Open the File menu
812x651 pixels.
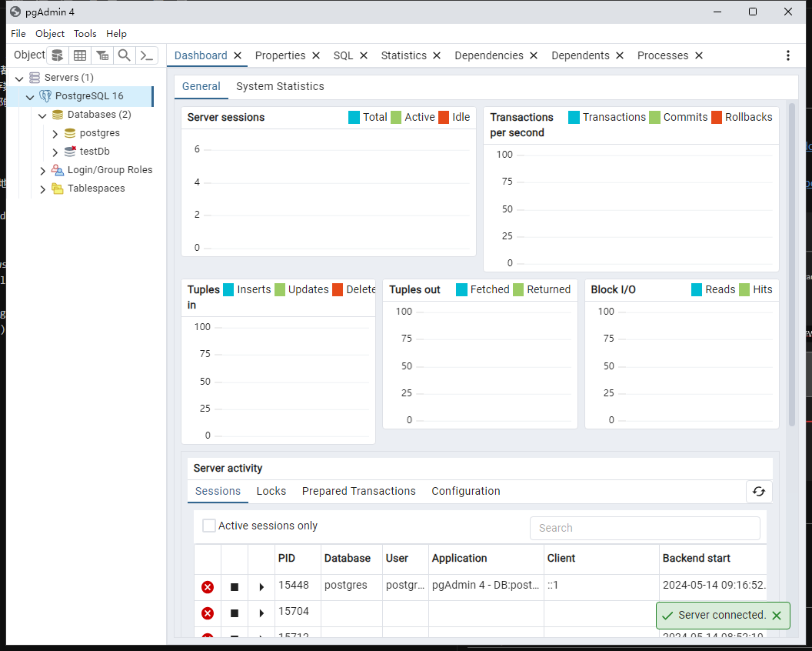click(18, 34)
